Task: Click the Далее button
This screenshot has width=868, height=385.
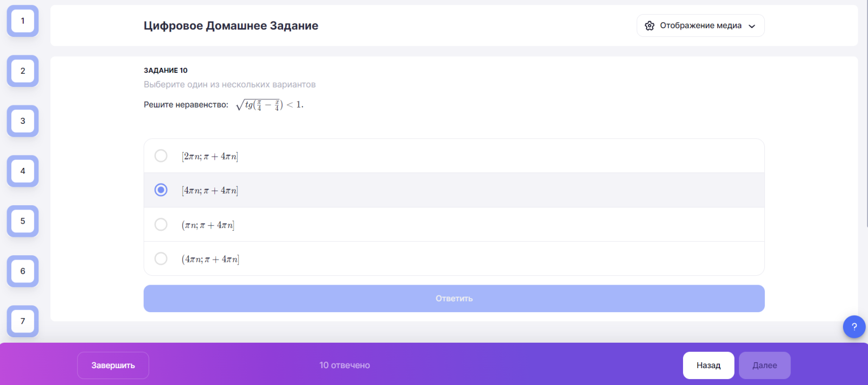Action: [x=764, y=365]
